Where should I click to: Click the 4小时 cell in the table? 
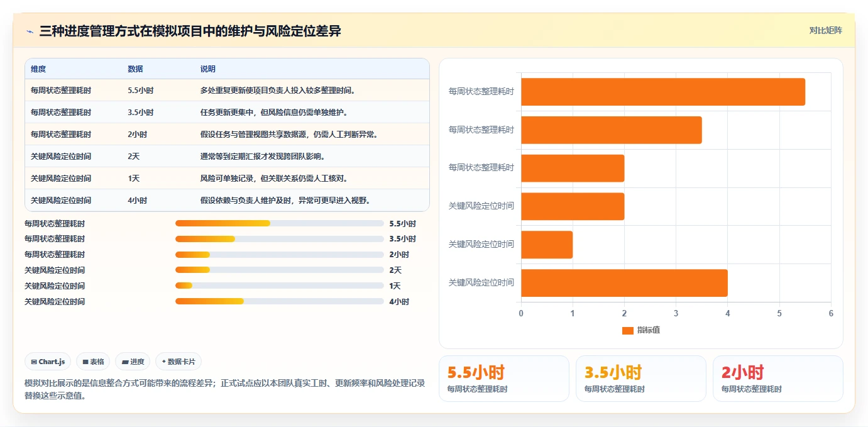coord(138,201)
